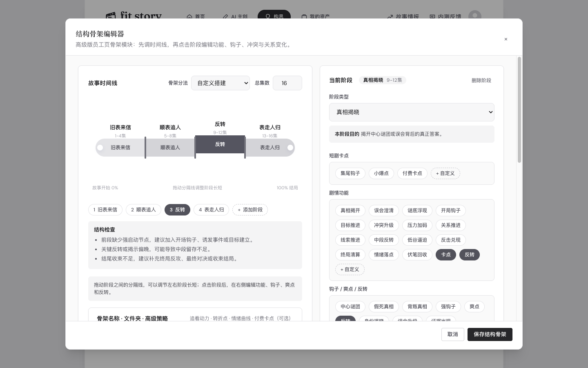Screen dimensions: 588x368
Task: Toggle 中心谜团 chip
Action: coord(350,307)
